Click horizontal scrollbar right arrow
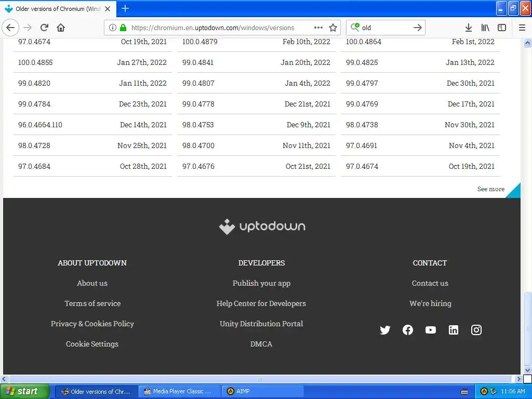 (518, 379)
